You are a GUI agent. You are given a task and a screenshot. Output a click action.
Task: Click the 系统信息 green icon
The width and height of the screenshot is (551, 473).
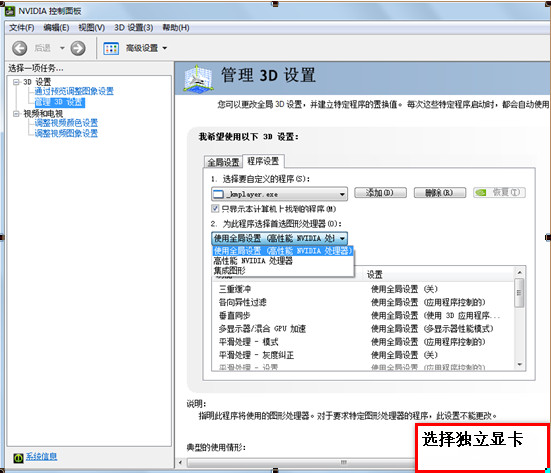click(18, 458)
